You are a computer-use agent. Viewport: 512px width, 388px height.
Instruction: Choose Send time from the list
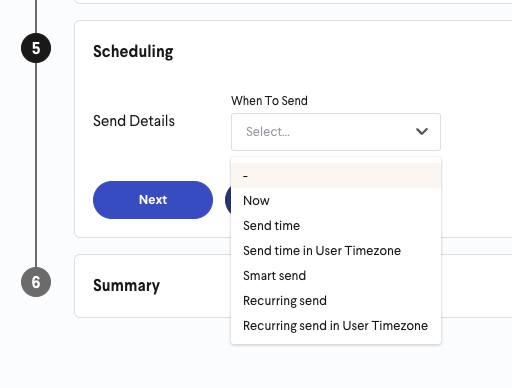coord(336,226)
